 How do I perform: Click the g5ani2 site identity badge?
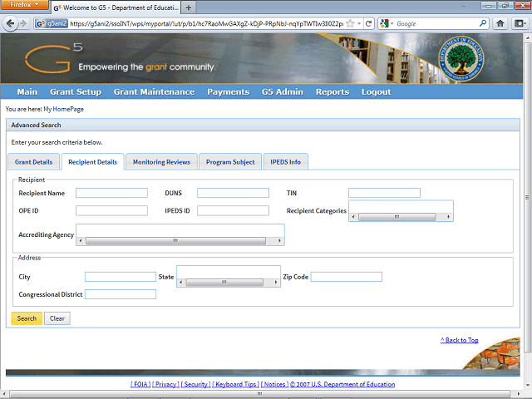point(52,23)
